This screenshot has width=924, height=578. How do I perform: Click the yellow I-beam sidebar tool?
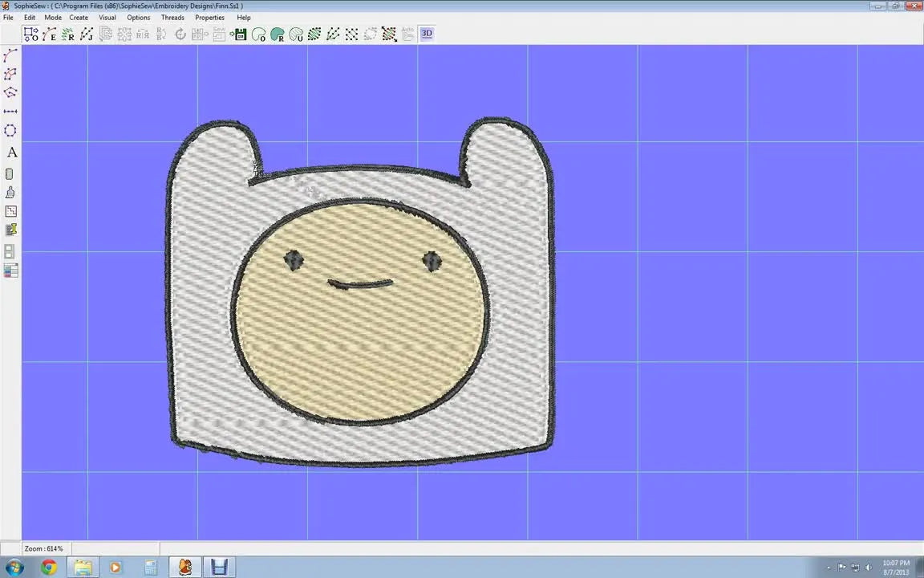[10, 230]
